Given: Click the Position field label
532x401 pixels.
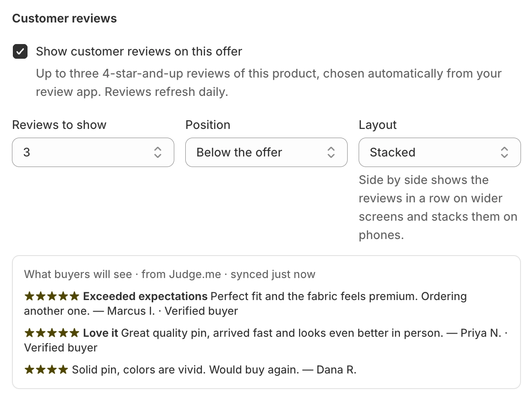Looking at the screenshot, I should point(208,125).
